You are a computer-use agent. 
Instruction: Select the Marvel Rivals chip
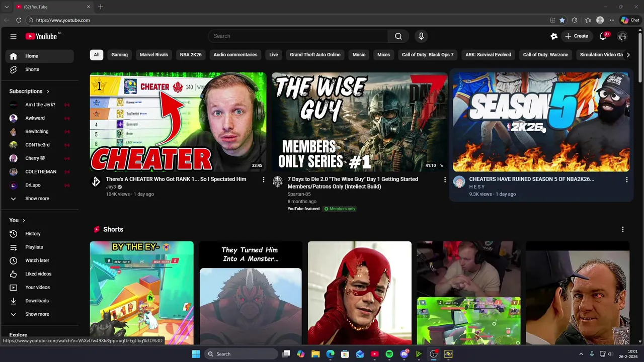click(154, 55)
